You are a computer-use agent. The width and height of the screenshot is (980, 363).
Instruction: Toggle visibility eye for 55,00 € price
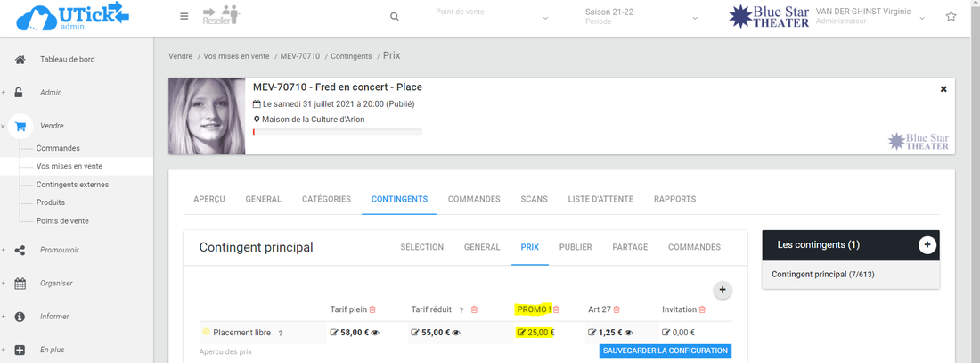tap(456, 333)
